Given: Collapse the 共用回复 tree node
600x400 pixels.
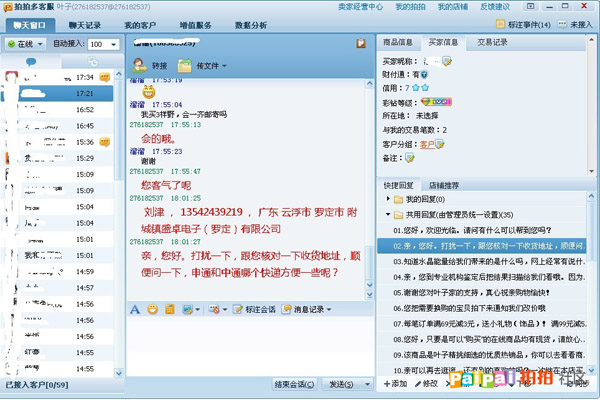Looking at the screenshot, I should 388,214.
